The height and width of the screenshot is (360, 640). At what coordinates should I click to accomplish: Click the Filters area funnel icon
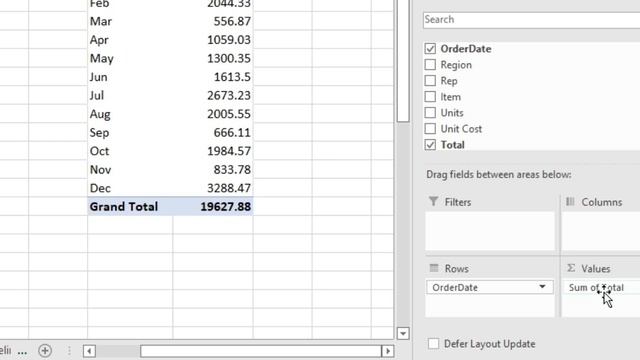click(x=433, y=201)
